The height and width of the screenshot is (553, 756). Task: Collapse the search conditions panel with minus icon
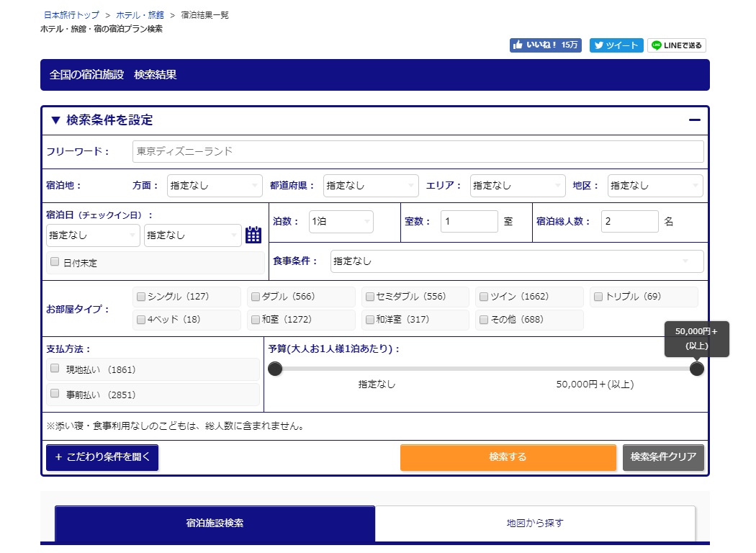tap(694, 120)
